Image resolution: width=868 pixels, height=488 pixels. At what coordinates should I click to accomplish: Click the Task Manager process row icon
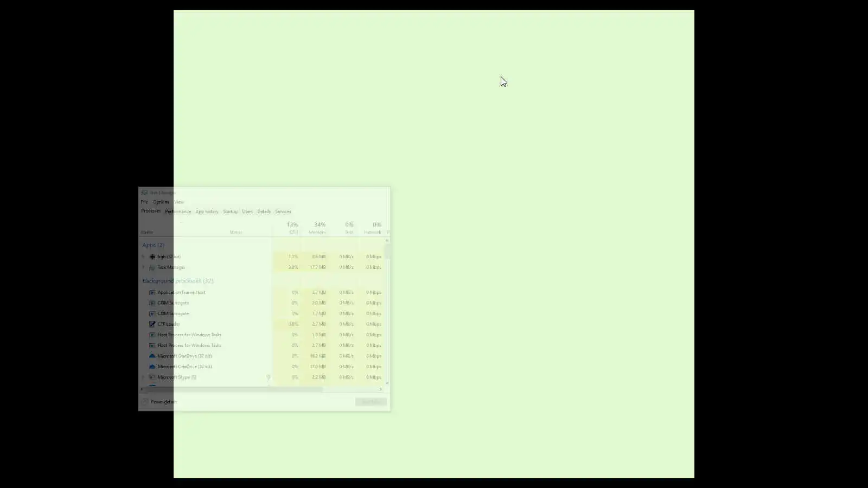pos(152,267)
